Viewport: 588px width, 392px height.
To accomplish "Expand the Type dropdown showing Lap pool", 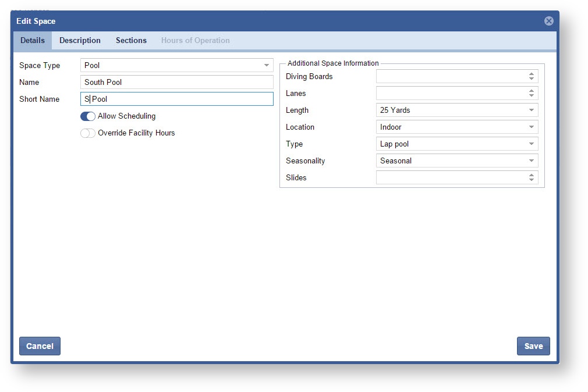I will (x=457, y=144).
